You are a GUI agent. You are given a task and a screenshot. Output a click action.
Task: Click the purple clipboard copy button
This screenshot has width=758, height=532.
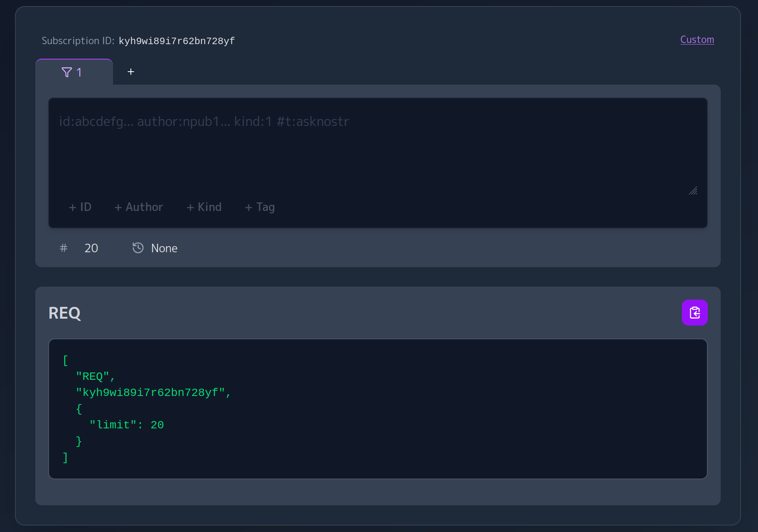[694, 313]
